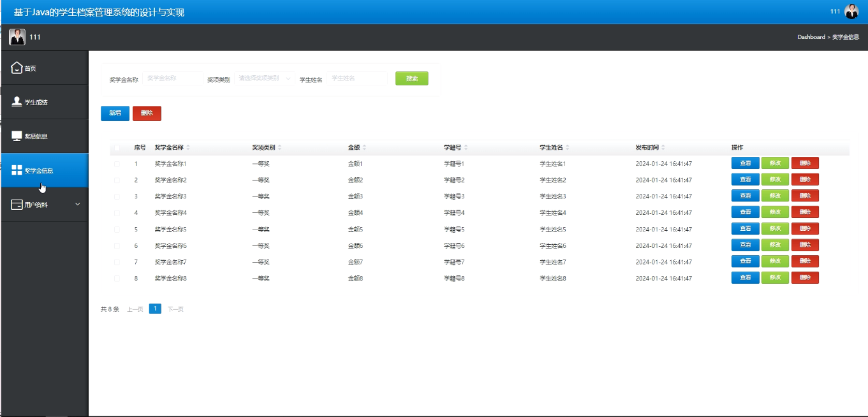Screen dimensions: 868x417
Task: Go to 上一页 previous page
Action: coord(135,309)
